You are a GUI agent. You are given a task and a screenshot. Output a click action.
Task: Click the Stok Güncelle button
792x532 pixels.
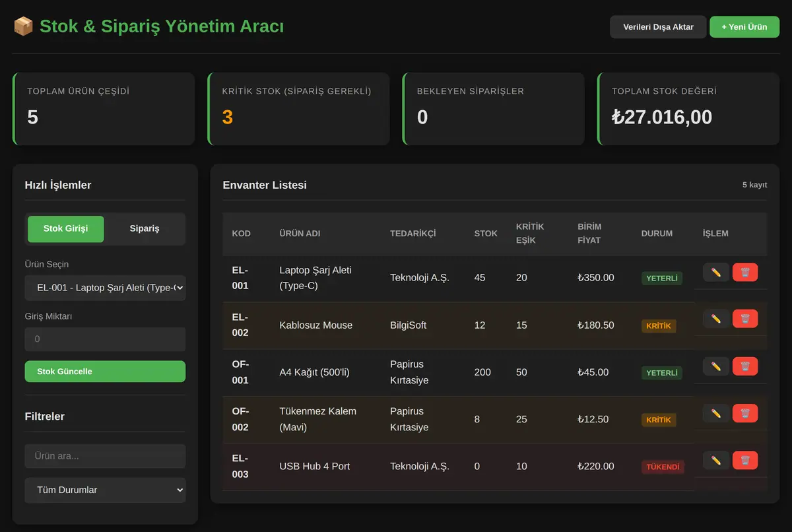[105, 372]
